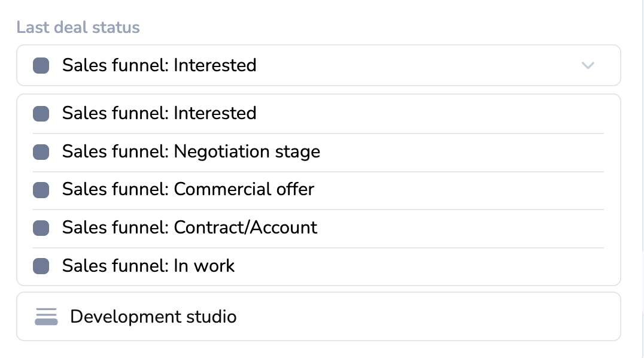Choose 'Sales funnel: In work' option
Image resolution: width=644 pixels, height=358 pixels.
pos(148,266)
